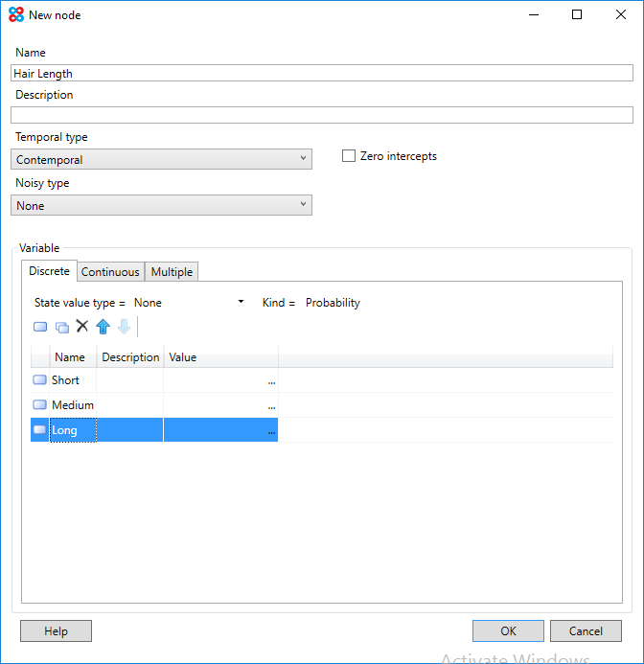Click the add multiple states icon
The width and height of the screenshot is (644, 664).
click(61, 327)
